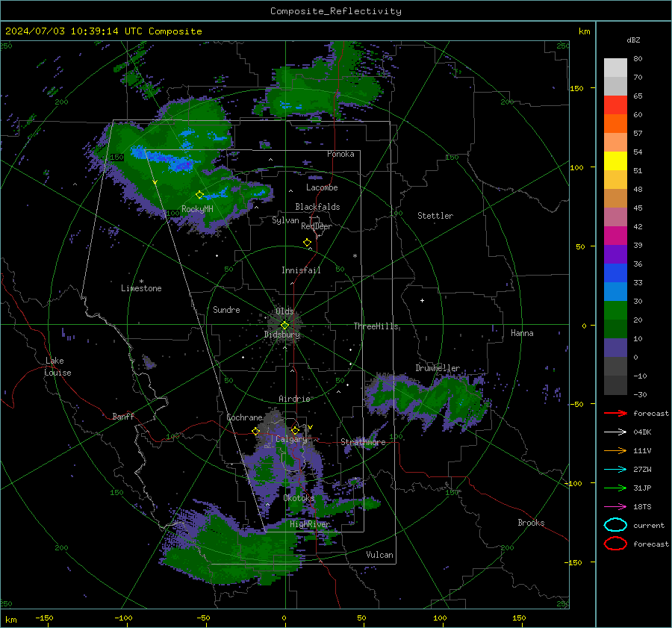Click the Hanna label
Image resolution: width=672 pixels, height=628 pixels.
point(522,333)
